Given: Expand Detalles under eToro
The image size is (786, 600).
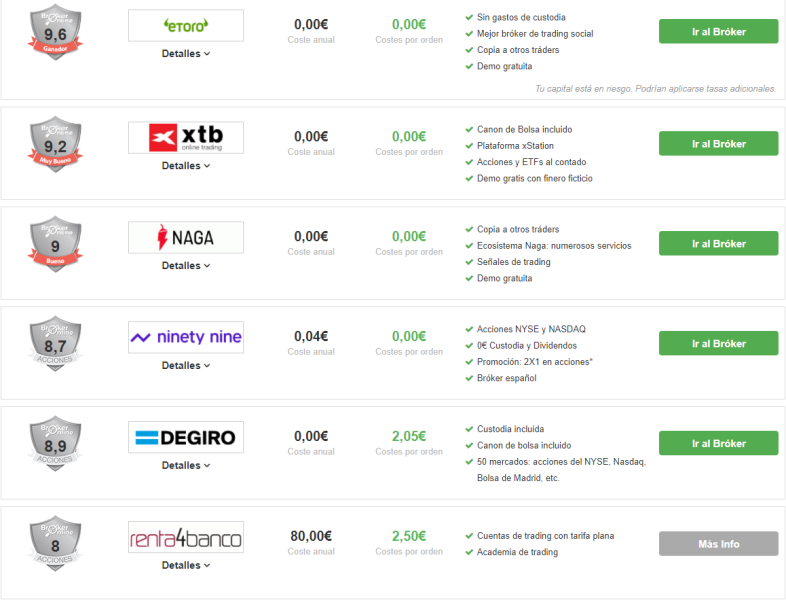Looking at the screenshot, I should coord(185,54).
